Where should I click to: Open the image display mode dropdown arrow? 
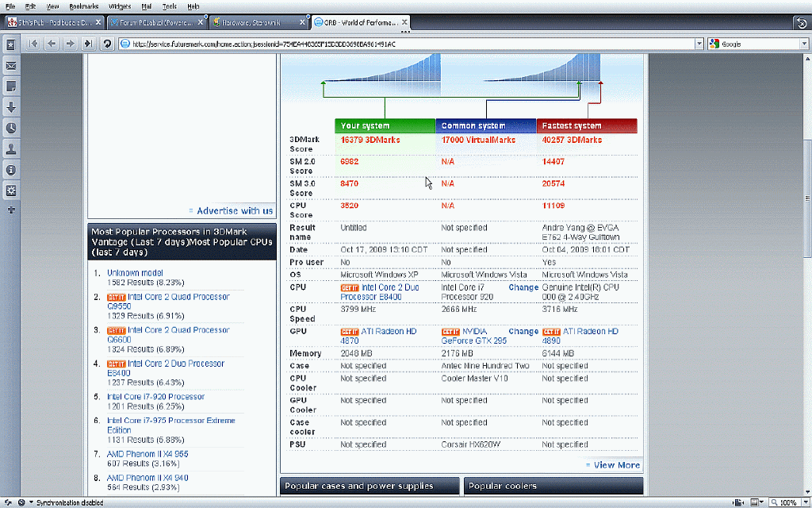(762, 502)
